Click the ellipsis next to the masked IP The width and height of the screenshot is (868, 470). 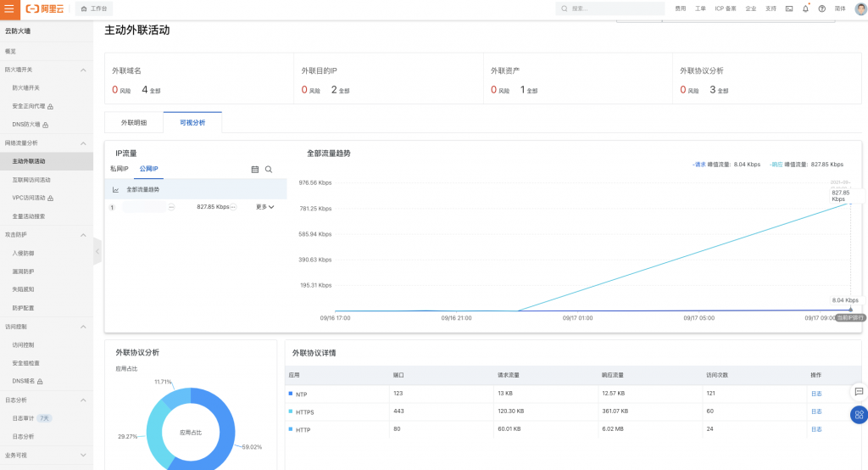point(171,207)
